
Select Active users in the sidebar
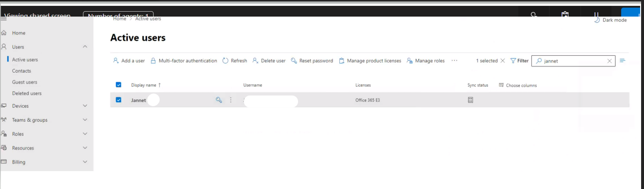pyautogui.click(x=25, y=60)
